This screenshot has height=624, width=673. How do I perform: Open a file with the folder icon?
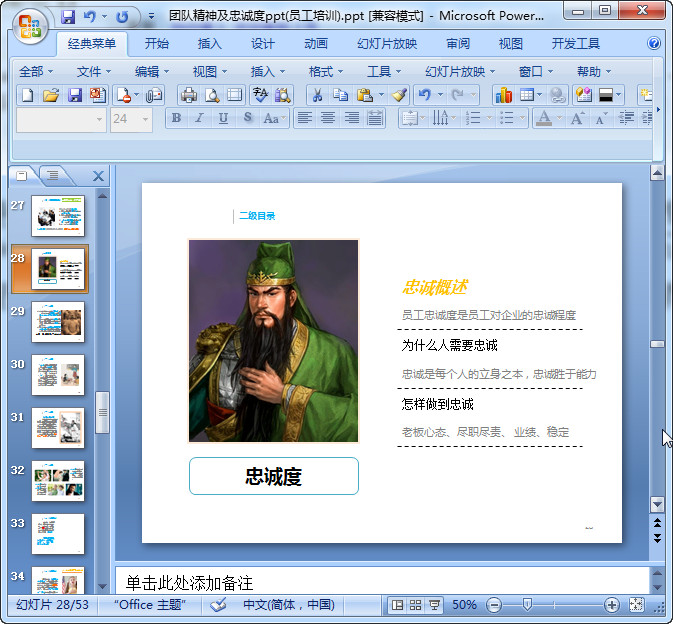pyautogui.click(x=51, y=95)
